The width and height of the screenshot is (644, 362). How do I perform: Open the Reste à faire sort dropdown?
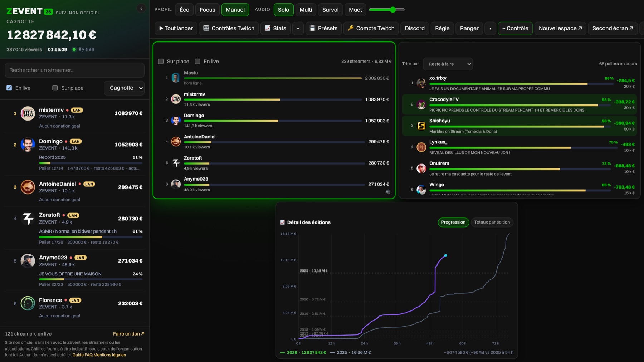click(448, 64)
